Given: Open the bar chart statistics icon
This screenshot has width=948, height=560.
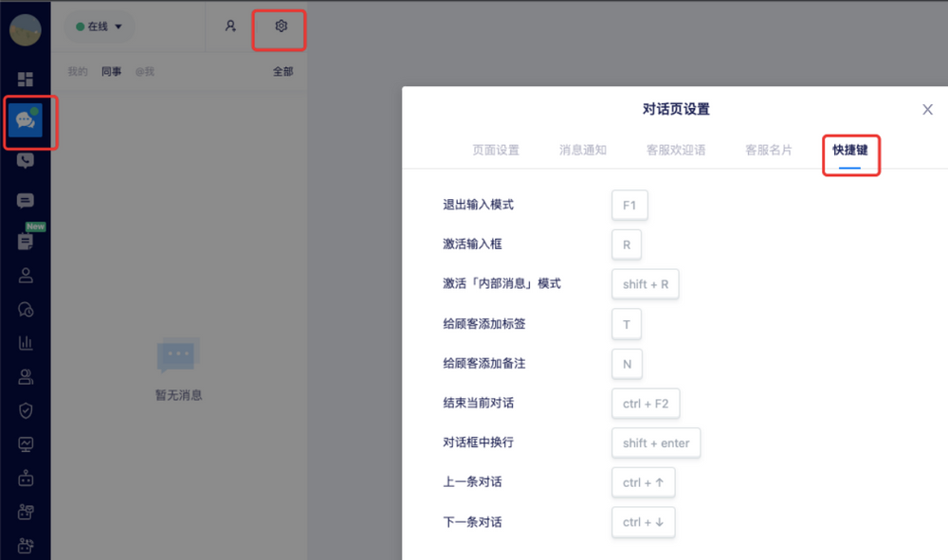Looking at the screenshot, I should [26, 343].
